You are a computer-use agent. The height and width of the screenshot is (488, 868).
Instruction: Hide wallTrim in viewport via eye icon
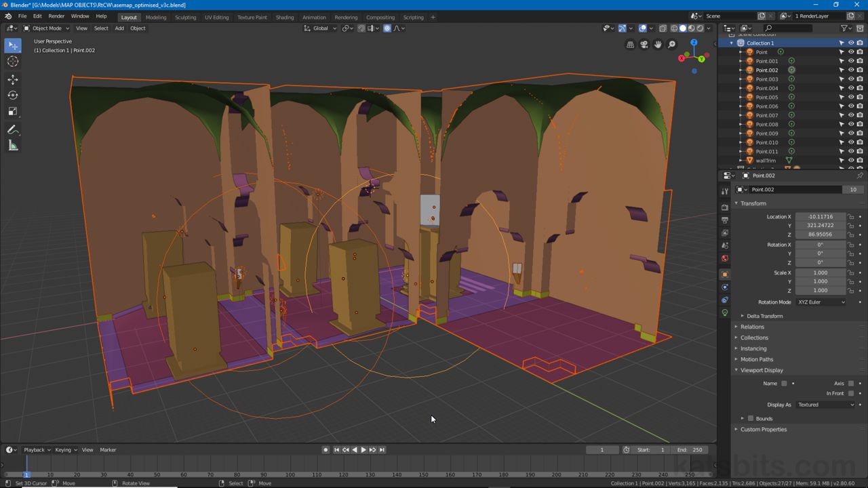point(851,161)
